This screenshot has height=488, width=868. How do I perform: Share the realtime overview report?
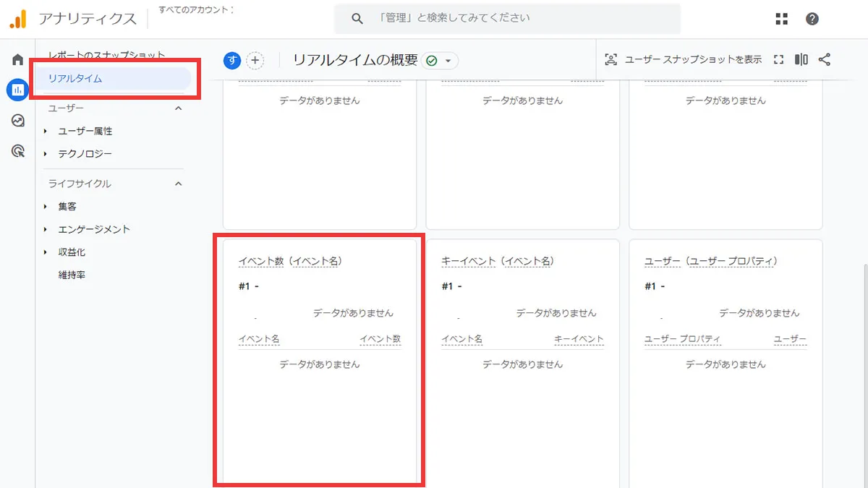pos(825,60)
